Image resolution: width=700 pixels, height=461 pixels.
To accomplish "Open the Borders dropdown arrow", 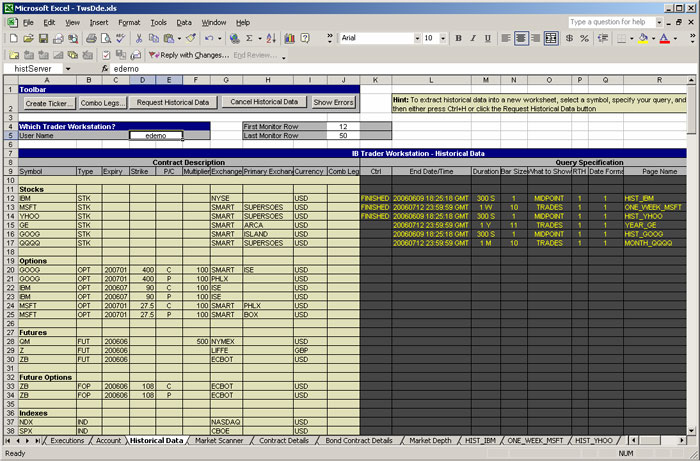I will (632, 39).
